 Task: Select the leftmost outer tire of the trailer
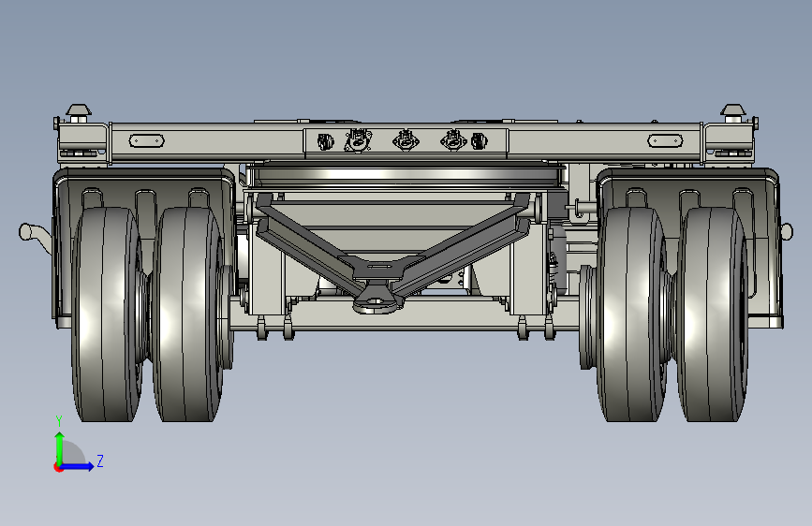107,314
